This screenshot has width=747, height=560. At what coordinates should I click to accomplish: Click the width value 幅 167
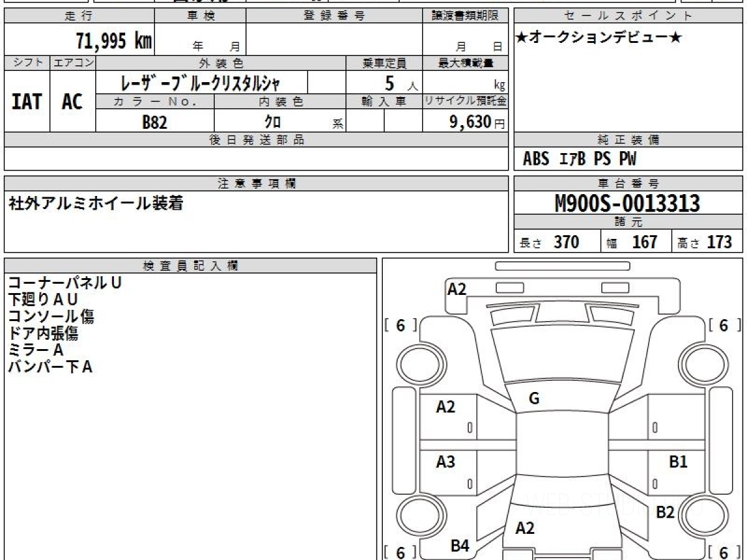point(632,242)
